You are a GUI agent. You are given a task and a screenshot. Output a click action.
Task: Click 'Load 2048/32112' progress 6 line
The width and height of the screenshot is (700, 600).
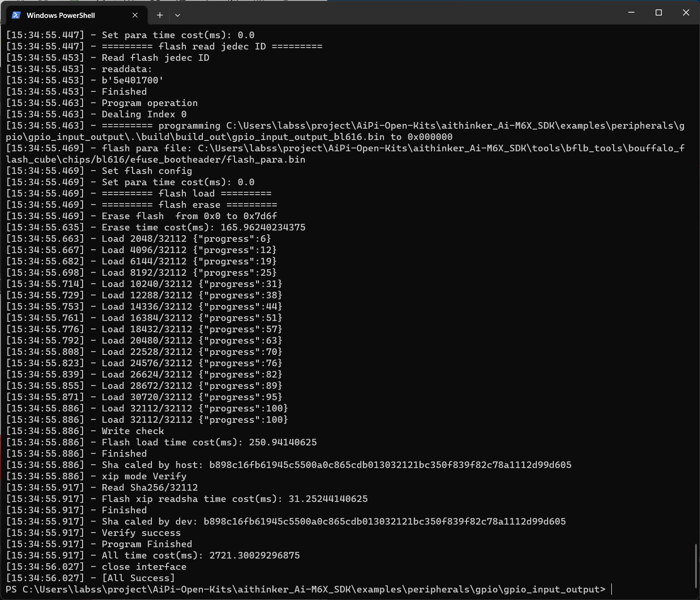(x=138, y=238)
